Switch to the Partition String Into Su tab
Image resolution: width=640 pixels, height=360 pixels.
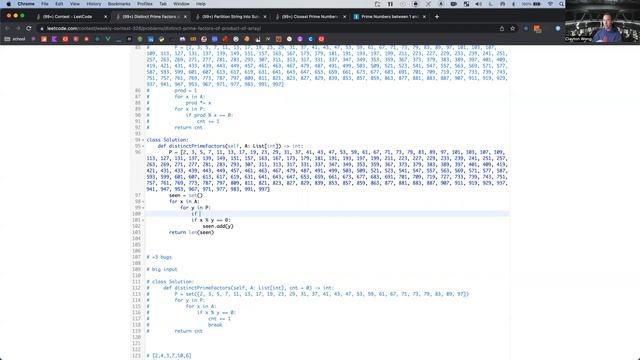click(x=231, y=17)
